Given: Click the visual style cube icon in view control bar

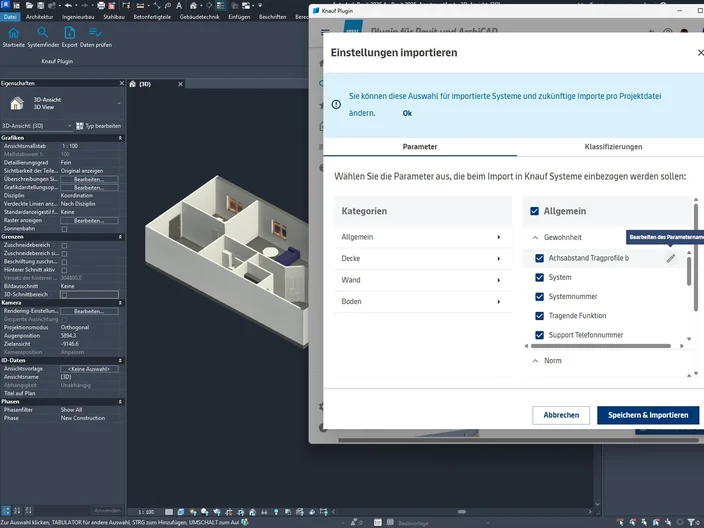Looking at the screenshot, I should coord(180,511).
